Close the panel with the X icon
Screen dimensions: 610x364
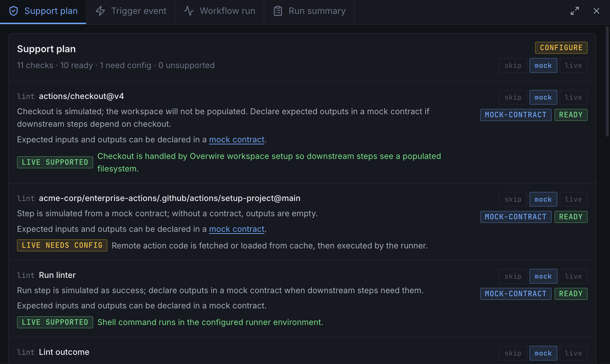pos(596,11)
